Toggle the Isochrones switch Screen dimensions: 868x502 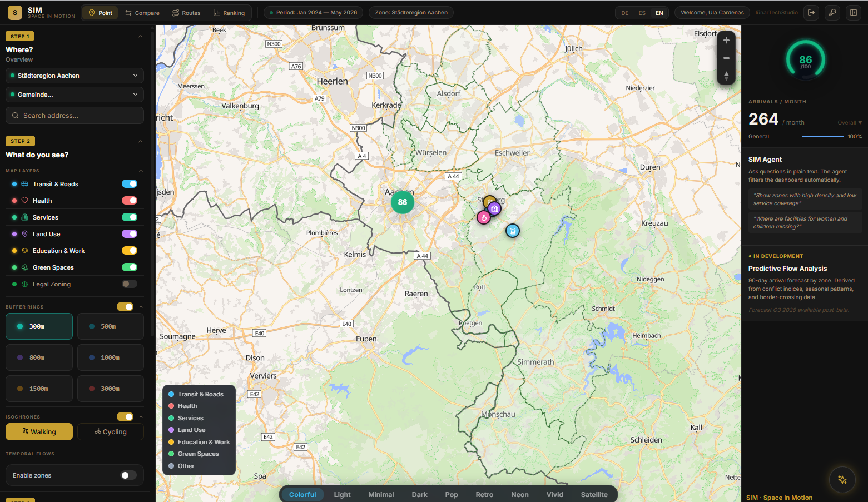click(x=125, y=417)
